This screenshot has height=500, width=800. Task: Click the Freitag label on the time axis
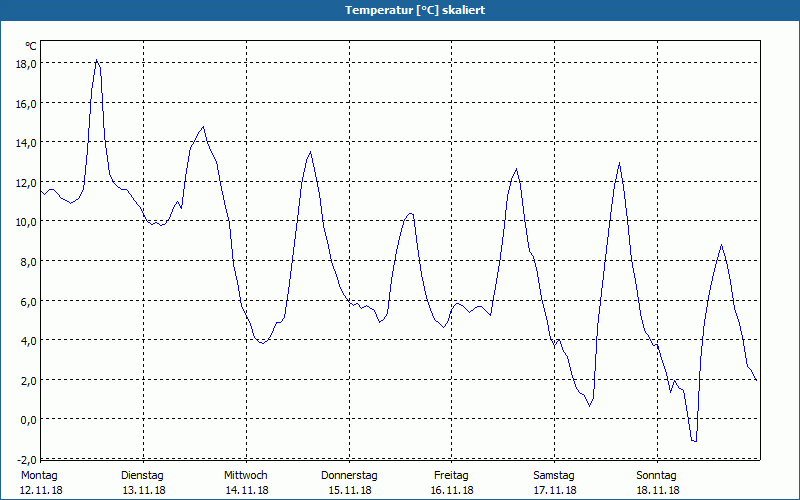pos(451,475)
